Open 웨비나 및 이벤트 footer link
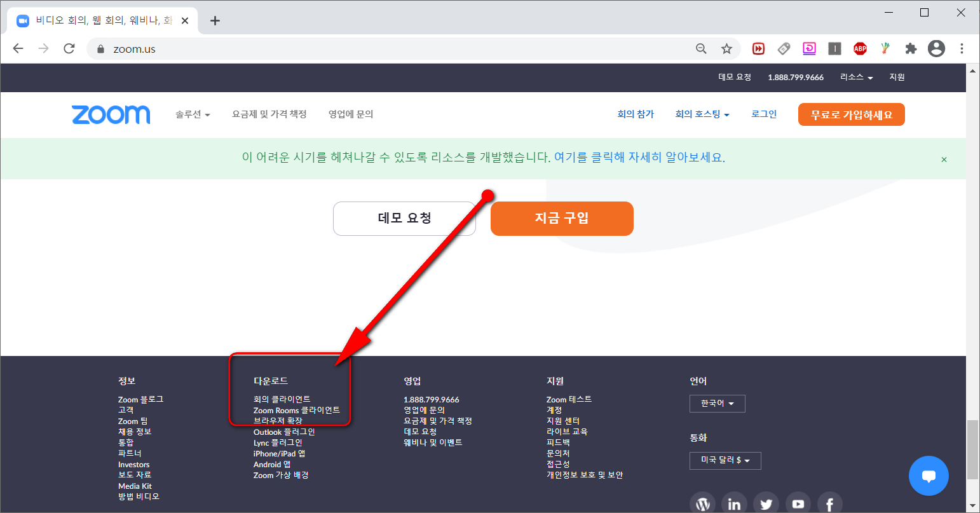 click(x=433, y=442)
